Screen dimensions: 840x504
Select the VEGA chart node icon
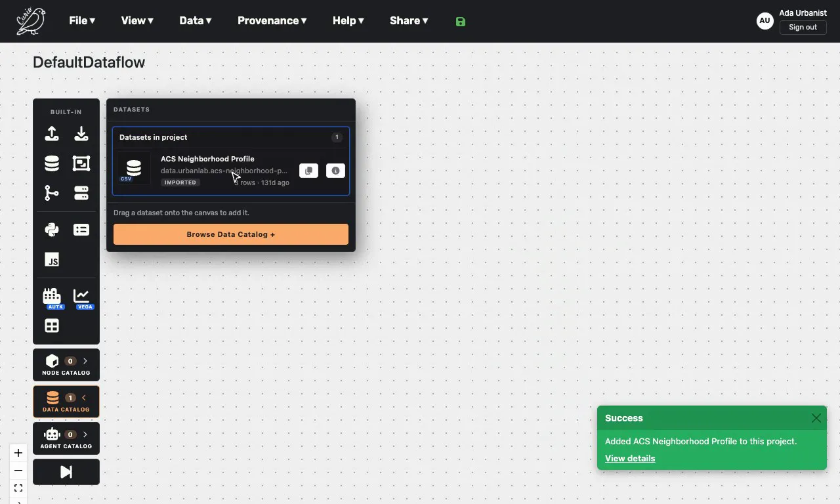click(x=83, y=297)
